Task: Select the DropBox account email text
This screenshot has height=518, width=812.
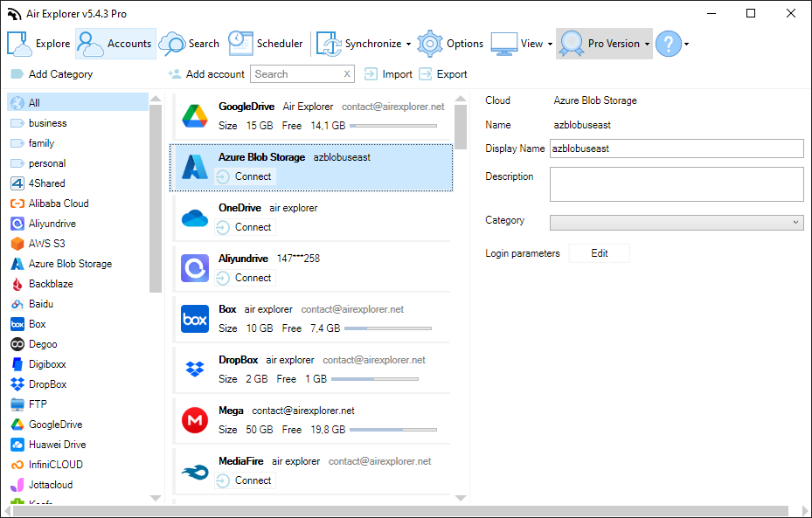Action: click(x=374, y=360)
